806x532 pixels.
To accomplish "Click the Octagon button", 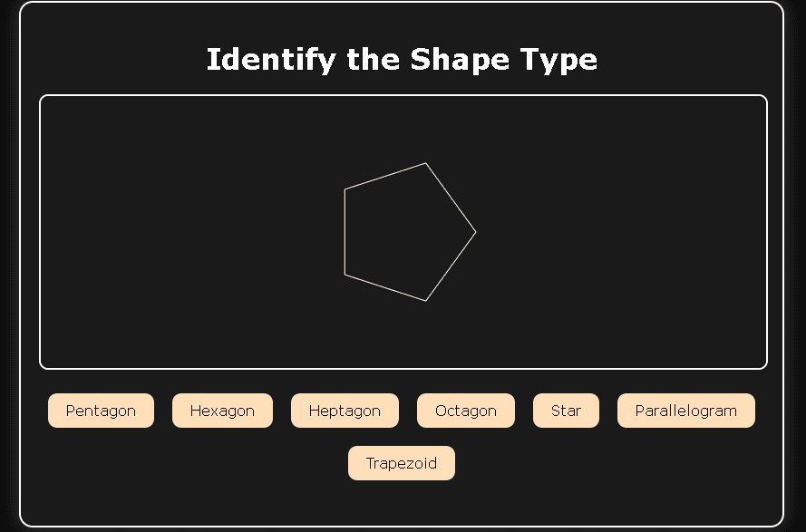I will 466,411.
